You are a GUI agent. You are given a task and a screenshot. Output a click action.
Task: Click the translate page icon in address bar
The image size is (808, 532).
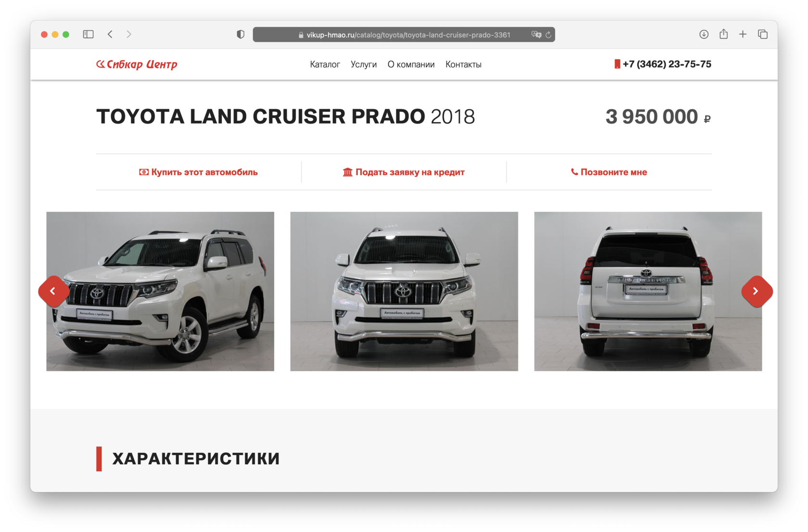click(x=536, y=35)
